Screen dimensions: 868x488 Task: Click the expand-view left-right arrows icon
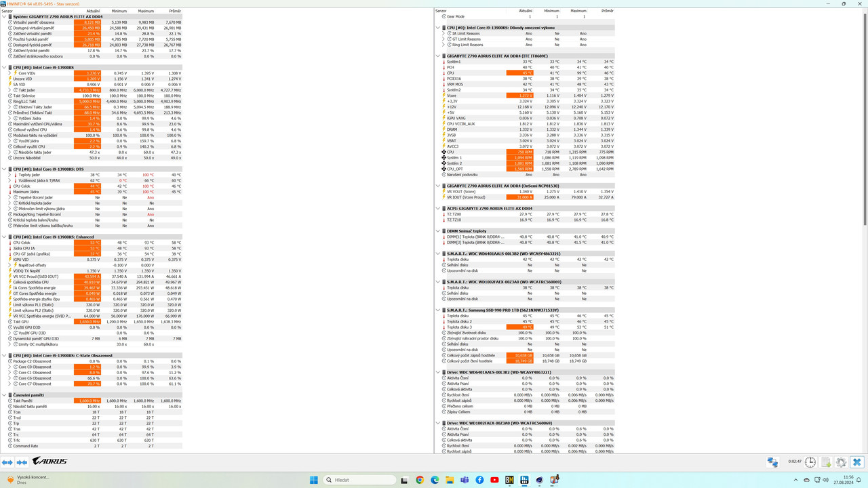(7, 462)
